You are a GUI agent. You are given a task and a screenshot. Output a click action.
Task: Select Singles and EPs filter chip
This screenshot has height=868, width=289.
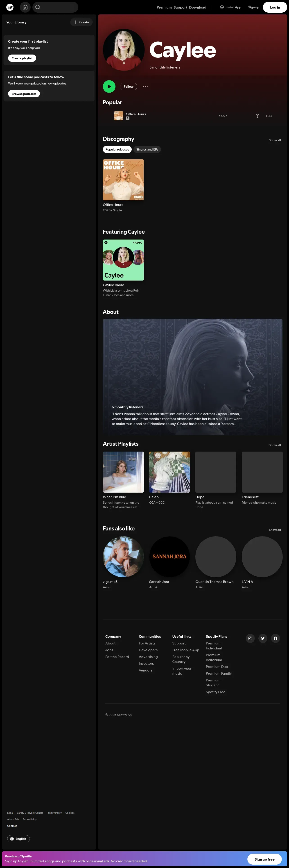147,150
